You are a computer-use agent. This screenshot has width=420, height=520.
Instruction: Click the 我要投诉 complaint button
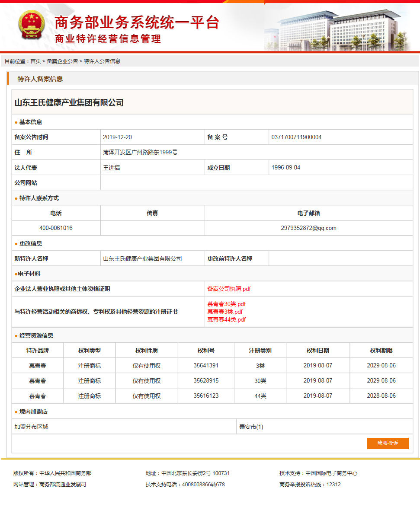coord(388,443)
